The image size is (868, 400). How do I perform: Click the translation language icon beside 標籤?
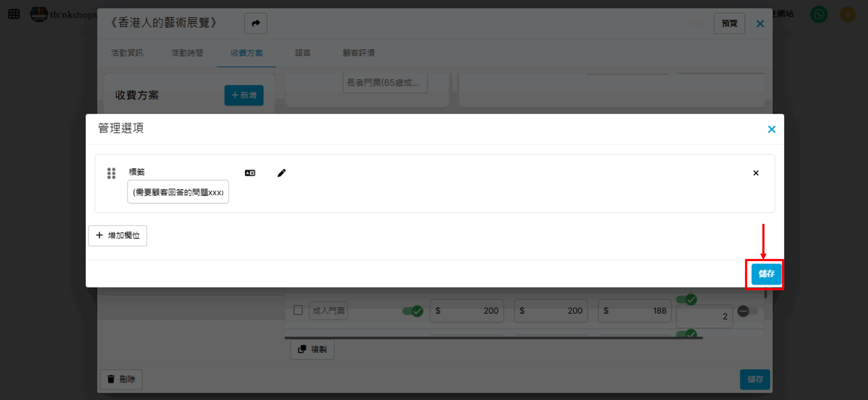tap(250, 173)
